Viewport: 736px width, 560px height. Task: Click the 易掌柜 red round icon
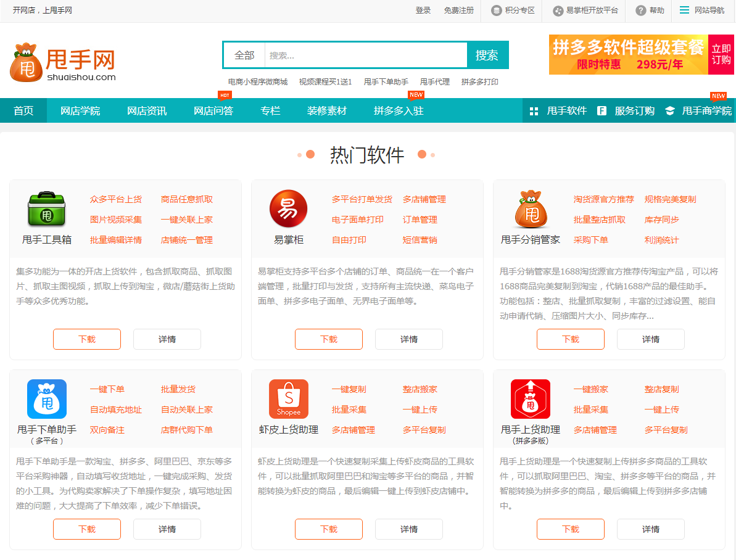[x=288, y=209]
